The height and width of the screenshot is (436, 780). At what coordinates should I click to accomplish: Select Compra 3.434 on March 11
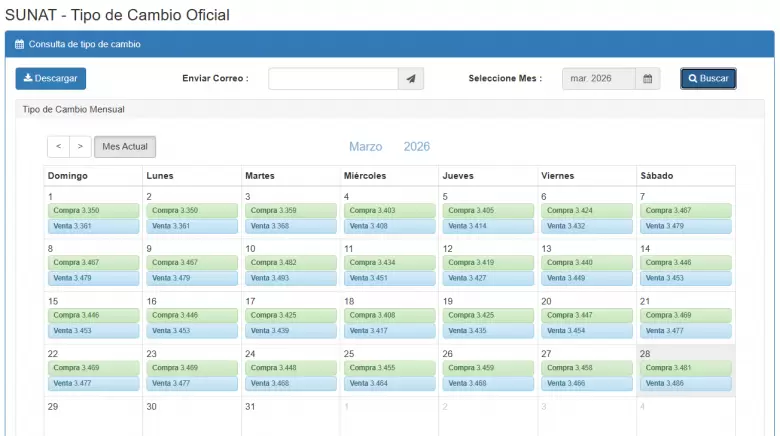(389, 263)
